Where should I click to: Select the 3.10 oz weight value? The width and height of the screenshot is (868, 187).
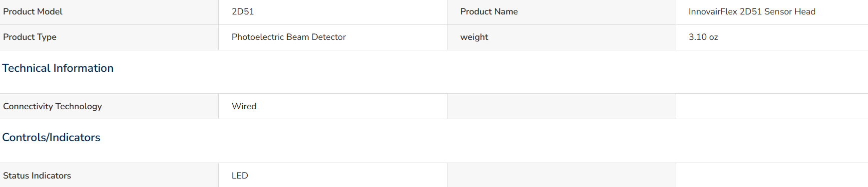(x=703, y=37)
